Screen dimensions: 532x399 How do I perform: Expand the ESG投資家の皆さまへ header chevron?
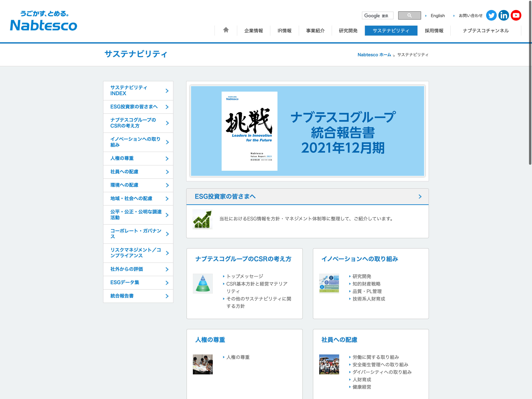point(420,197)
